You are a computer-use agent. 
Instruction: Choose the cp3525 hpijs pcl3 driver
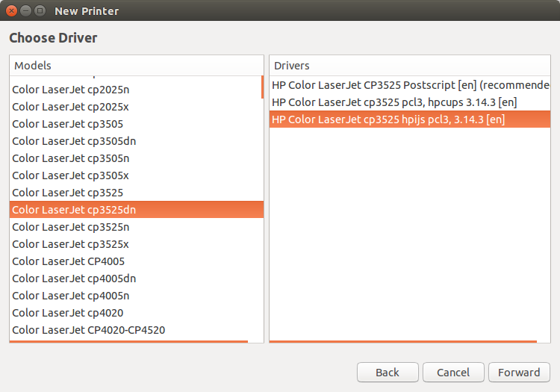pos(410,119)
